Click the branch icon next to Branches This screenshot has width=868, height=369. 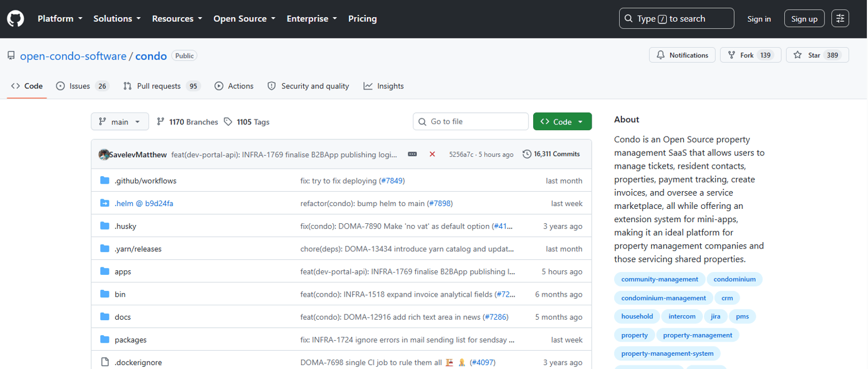click(161, 122)
